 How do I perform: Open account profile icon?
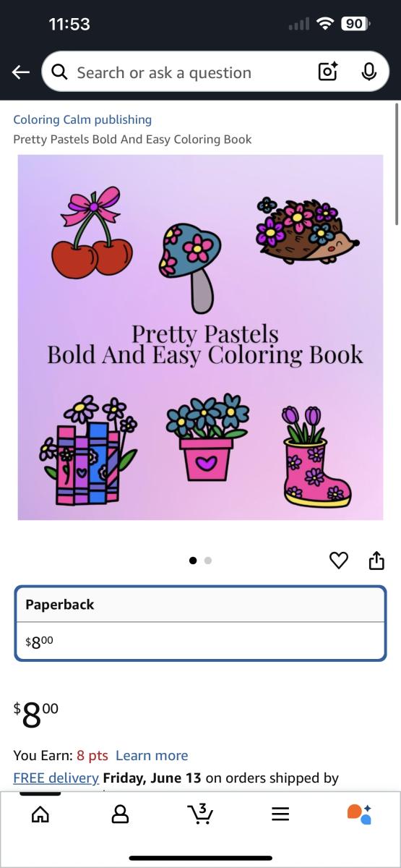click(120, 814)
